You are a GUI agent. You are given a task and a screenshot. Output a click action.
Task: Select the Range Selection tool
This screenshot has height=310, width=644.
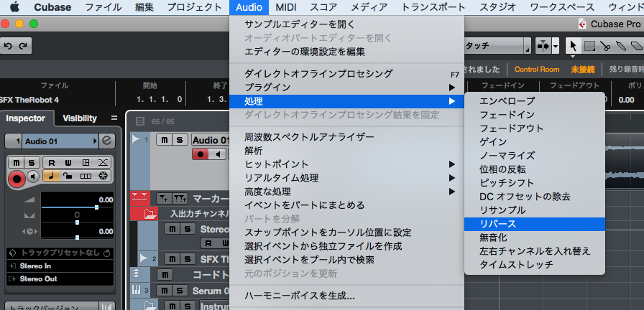tap(589, 45)
